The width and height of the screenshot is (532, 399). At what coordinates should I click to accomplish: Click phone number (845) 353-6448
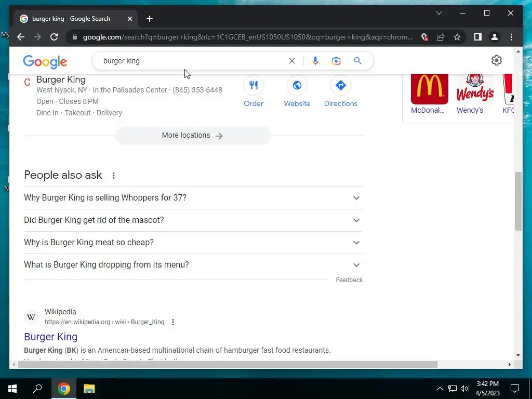(x=197, y=90)
